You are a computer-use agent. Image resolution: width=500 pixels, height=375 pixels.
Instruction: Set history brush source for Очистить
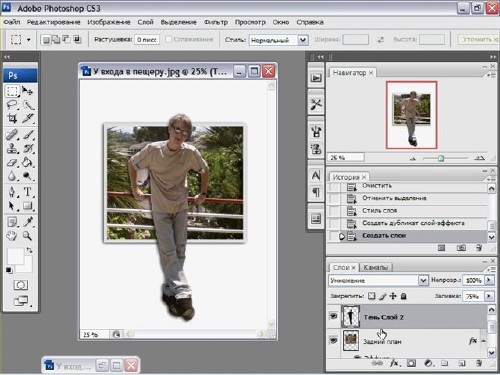[334, 186]
